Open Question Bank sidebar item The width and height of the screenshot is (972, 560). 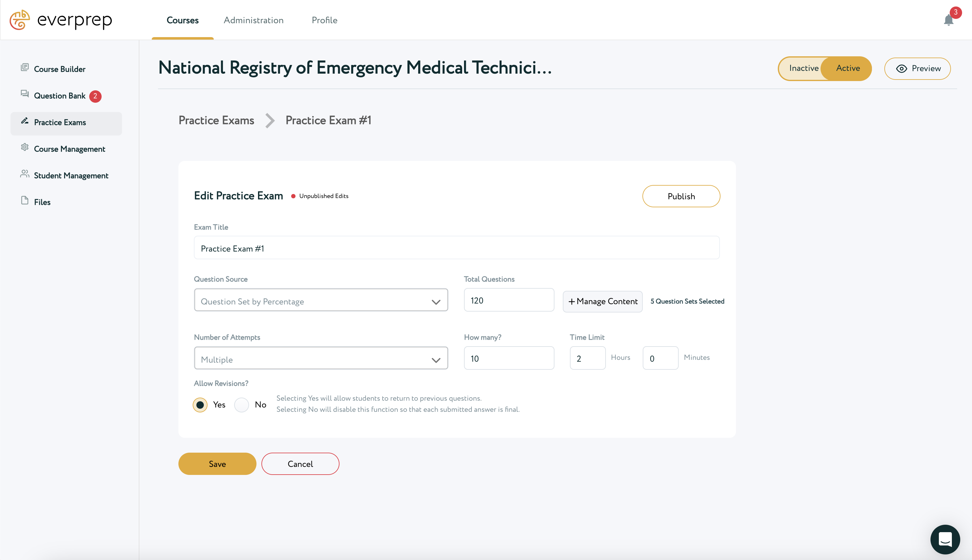coord(60,96)
